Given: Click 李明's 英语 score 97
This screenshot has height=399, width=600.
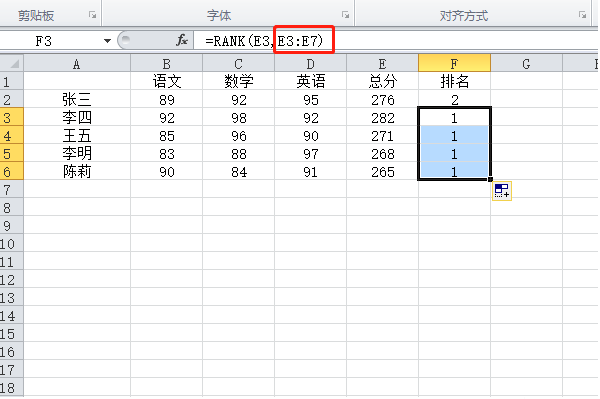Looking at the screenshot, I should click(x=310, y=153).
